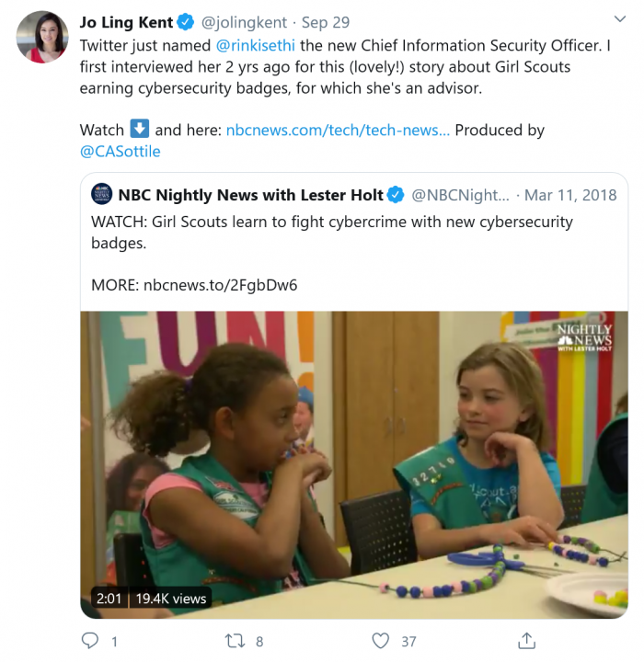Click the Jo Ling Kent display name

pos(127,21)
